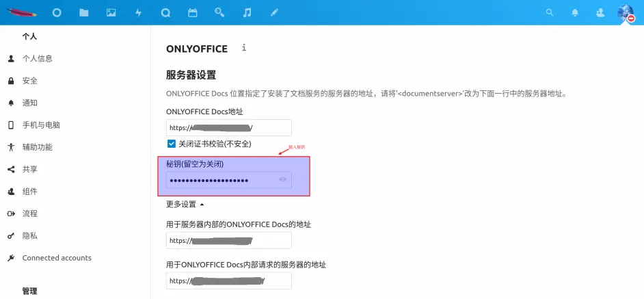
Task: Click the 秘钥 password input field
Action: pyautogui.click(x=220, y=180)
